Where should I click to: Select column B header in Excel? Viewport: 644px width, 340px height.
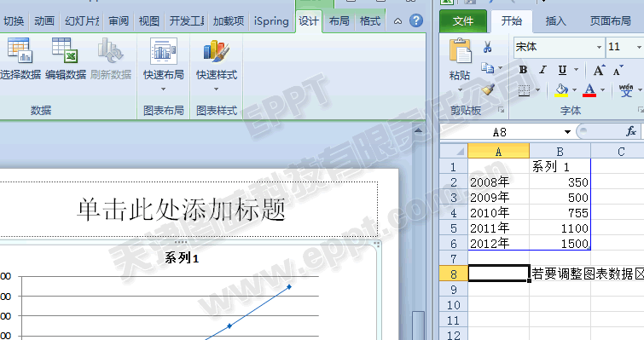coord(560,152)
